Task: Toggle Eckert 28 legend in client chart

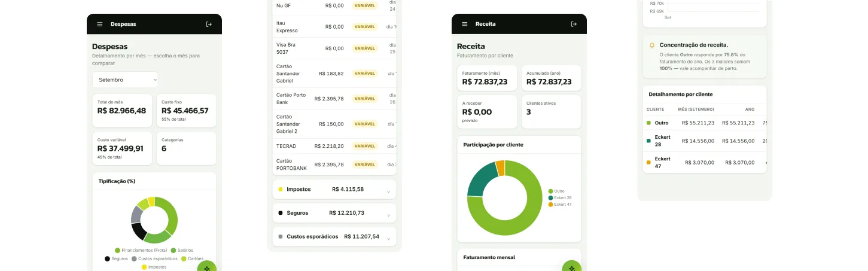Action: click(x=560, y=197)
